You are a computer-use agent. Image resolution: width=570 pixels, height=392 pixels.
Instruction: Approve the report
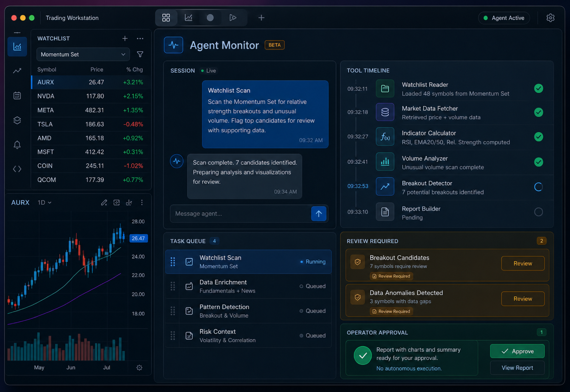click(x=517, y=351)
